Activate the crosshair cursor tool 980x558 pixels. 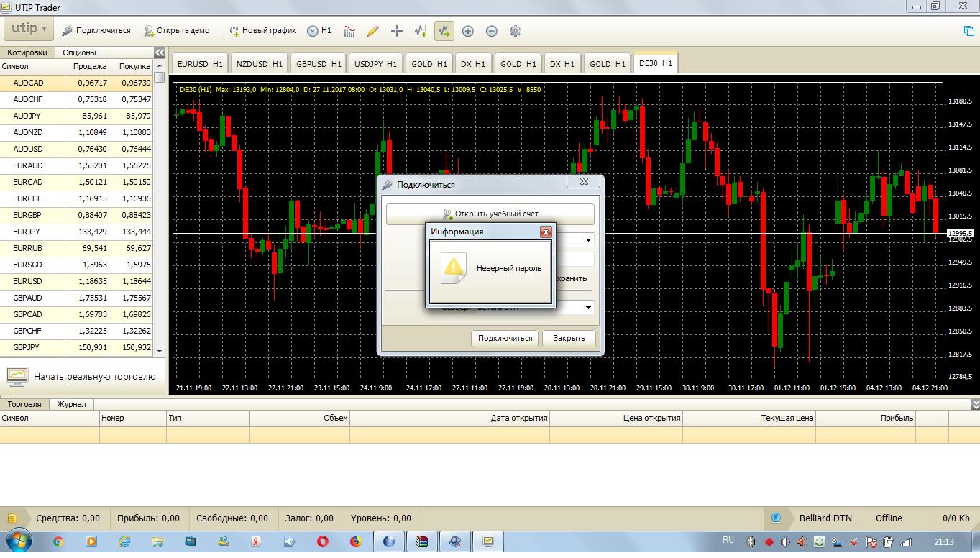pos(396,31)
